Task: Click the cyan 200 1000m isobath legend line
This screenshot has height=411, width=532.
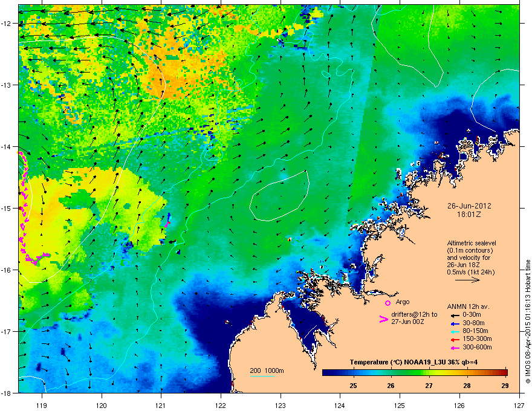Action: [x=262, y=376]
